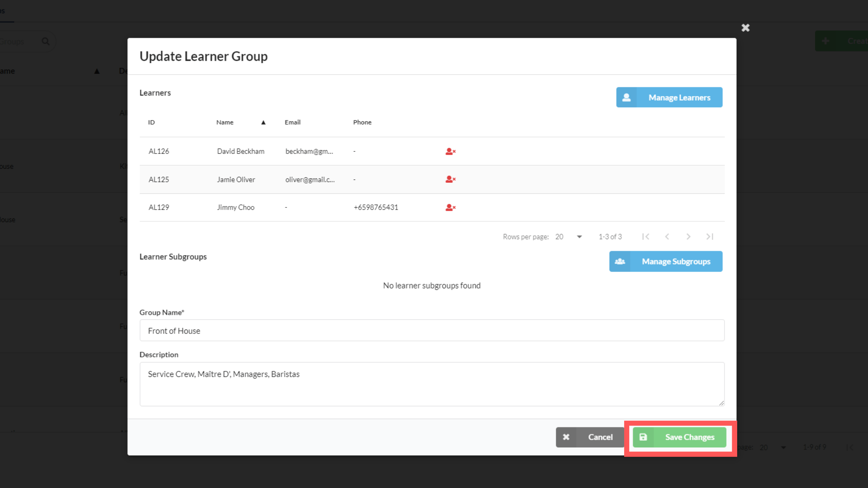This screenshot has width=868, height=488.
Task: Close the Update Learner Group dialog
Action: point(745,28)
